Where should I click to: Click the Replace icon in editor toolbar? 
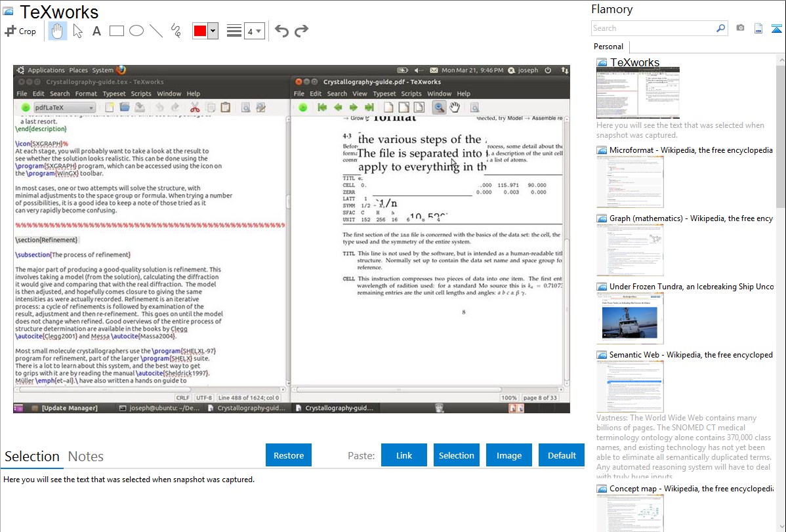click(260, 108)
